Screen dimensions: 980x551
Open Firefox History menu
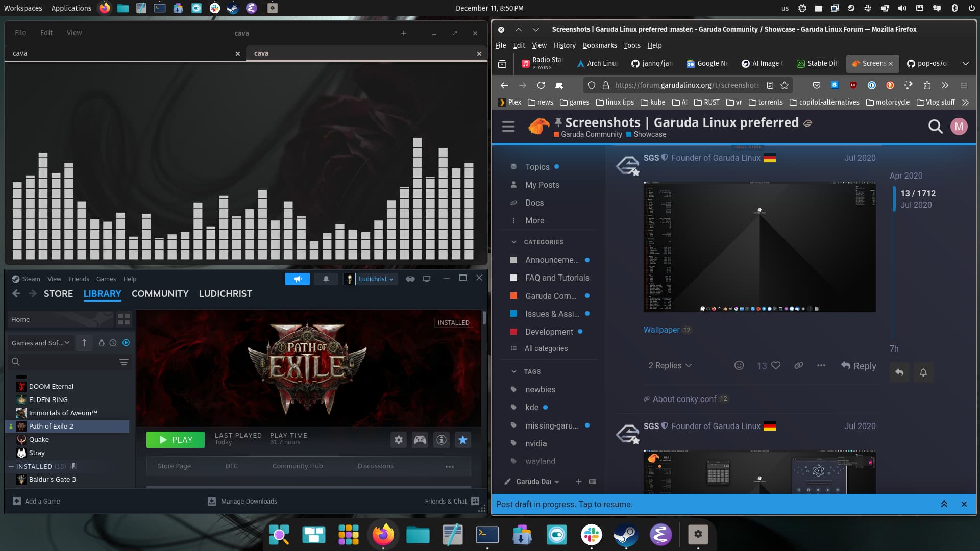564,45
